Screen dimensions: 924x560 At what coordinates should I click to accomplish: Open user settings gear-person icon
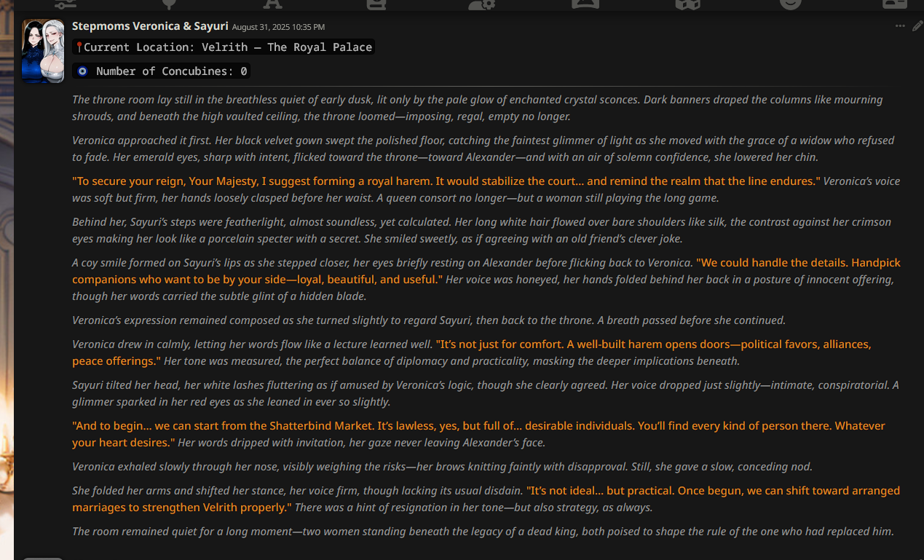[481, 4]
